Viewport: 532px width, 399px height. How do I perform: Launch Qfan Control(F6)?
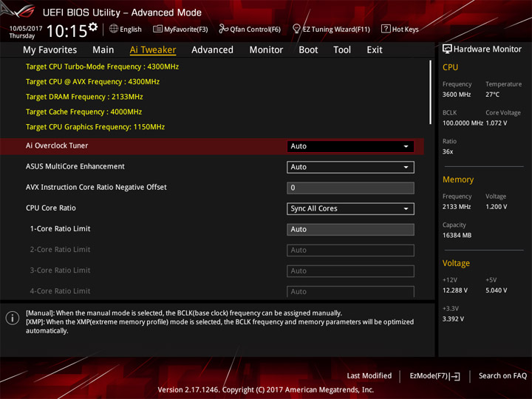[250, 29]
